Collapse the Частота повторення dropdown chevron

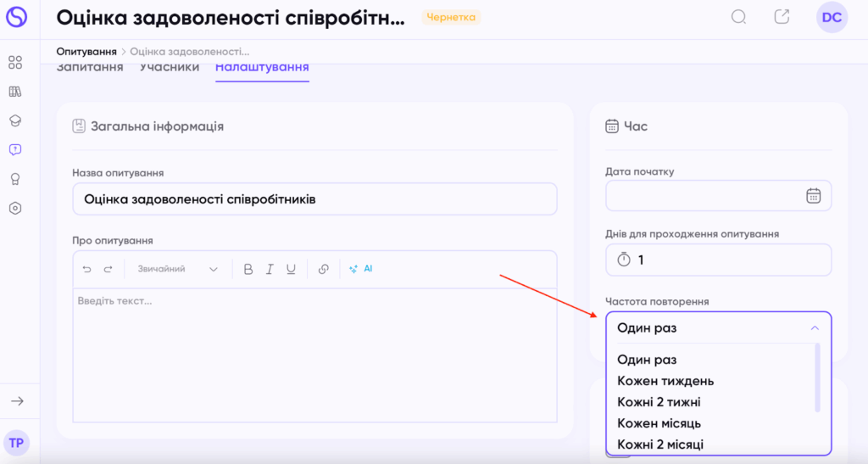pos(815,328)
